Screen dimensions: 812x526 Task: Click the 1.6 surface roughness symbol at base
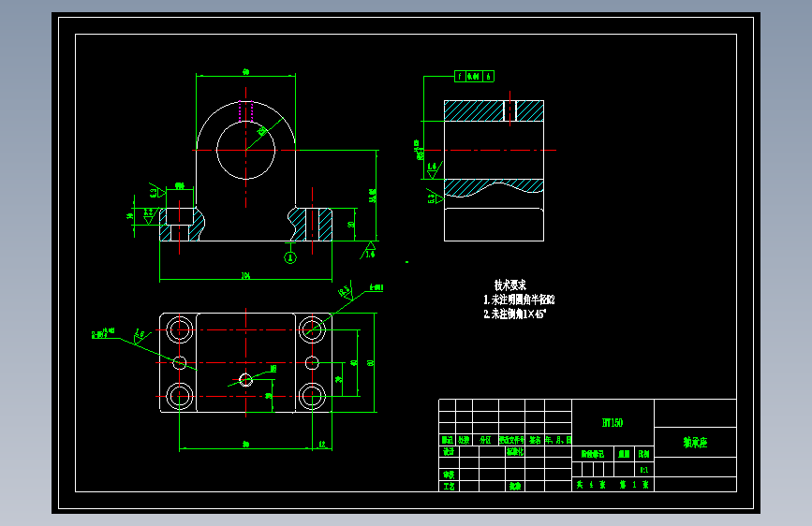369,250
